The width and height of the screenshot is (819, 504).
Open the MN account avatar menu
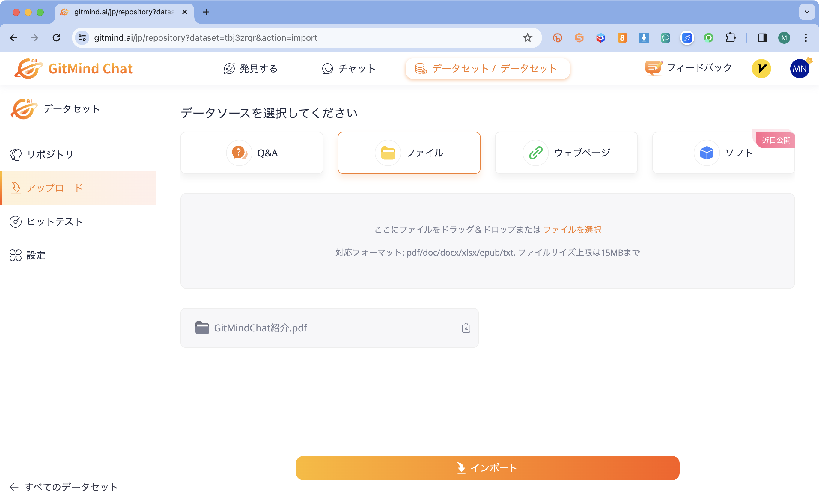(799, 68)
